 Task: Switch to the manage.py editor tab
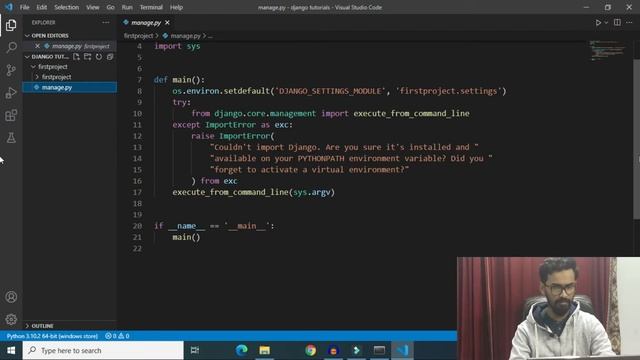[x=146, y=22]
